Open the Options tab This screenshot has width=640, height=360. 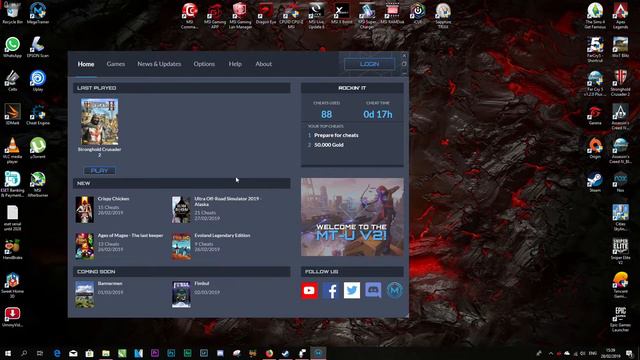204,64
